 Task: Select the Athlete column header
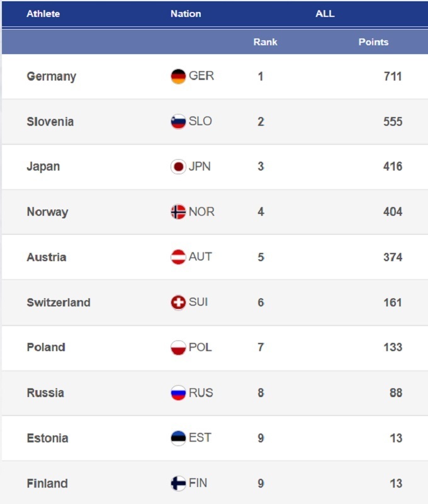pyautogui.click(x=43, y=13)
